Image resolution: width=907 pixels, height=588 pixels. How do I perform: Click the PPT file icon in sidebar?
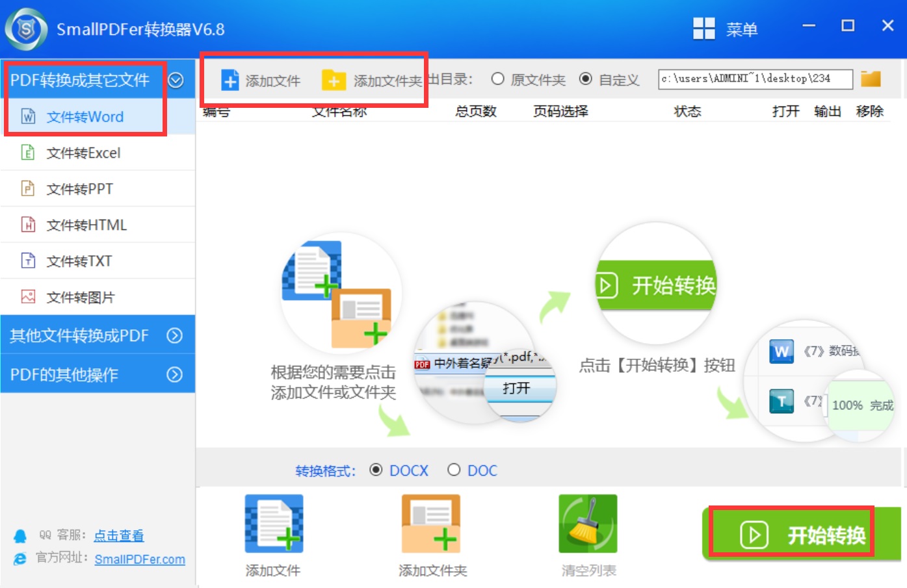[x=28, y=188]
